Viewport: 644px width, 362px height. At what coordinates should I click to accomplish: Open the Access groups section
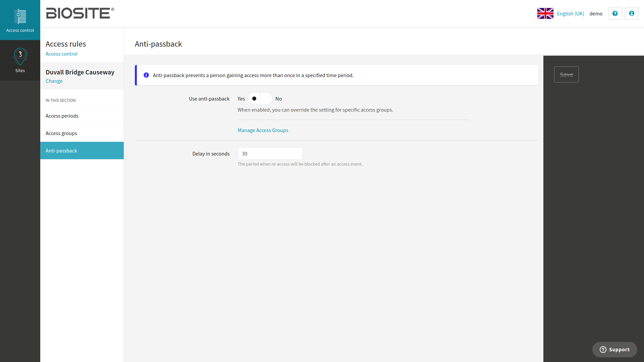click(82, 133)
